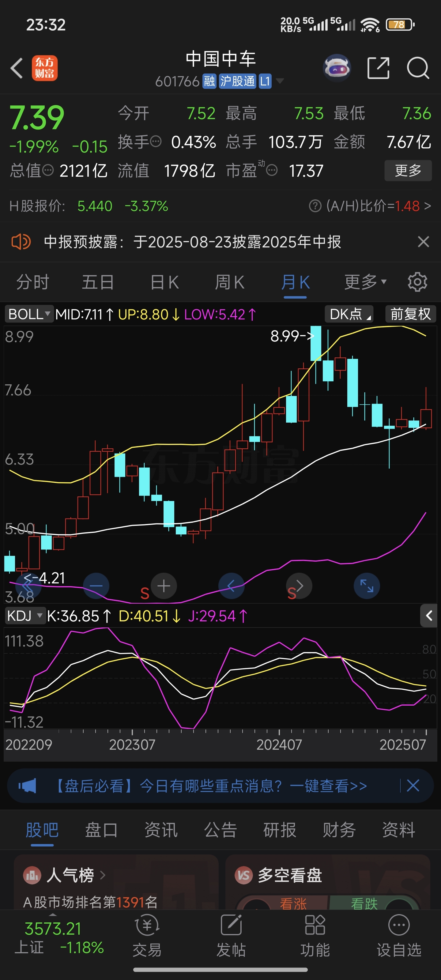441x980 pixels.
Task: Jump to earliest data double-arrow button
Action: point(29,586)
